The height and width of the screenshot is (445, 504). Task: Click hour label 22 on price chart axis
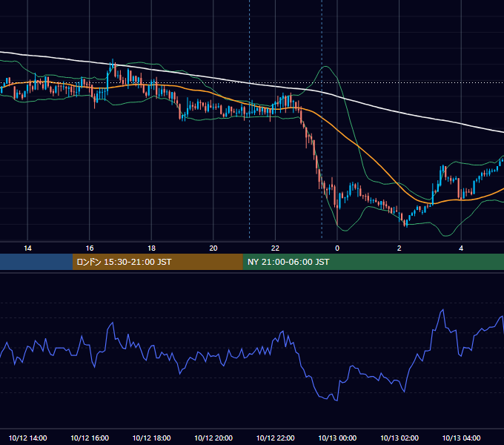pos(275,248)
